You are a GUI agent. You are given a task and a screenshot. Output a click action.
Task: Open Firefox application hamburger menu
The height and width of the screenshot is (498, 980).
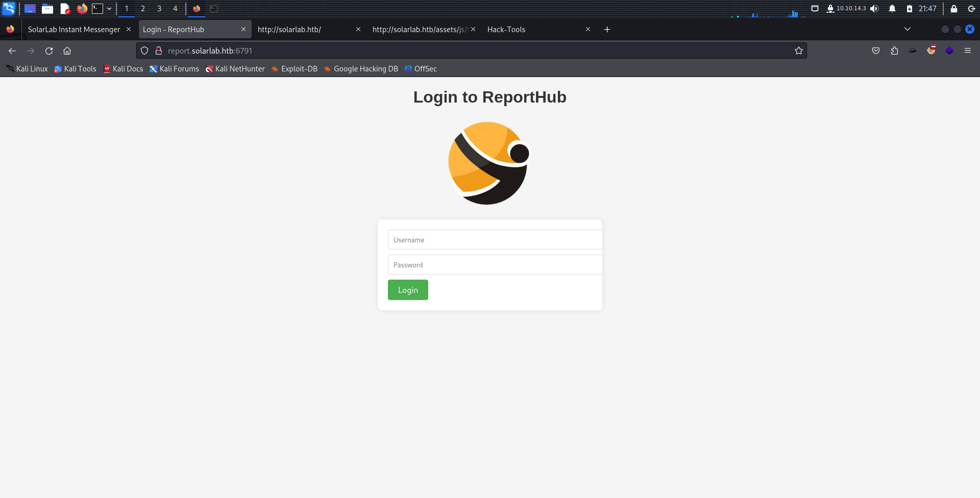[x=968, y=51]
